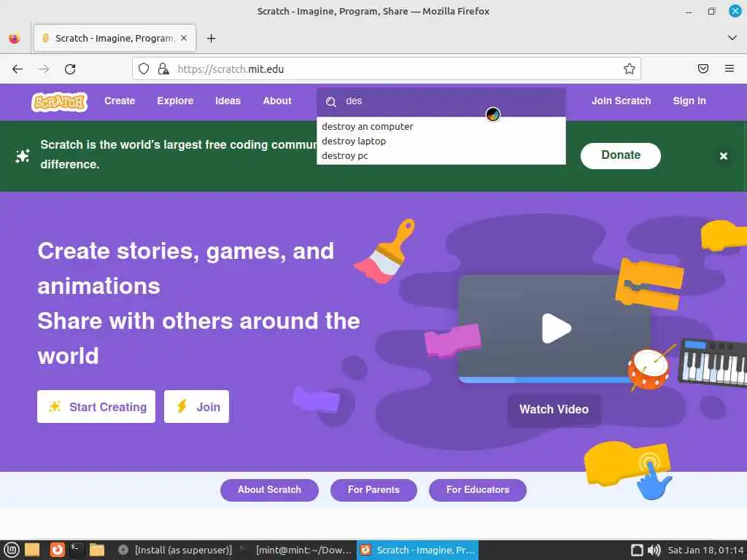Close the Scratch browser tab

pyautogui.click(x=184, y=38)
